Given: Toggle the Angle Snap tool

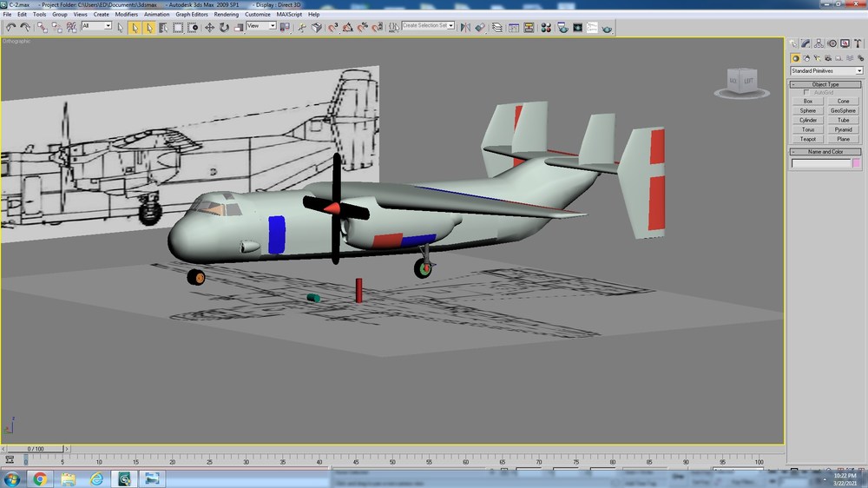Looking at the screenshot, I should pyautogui.click(x=348, y=28).
